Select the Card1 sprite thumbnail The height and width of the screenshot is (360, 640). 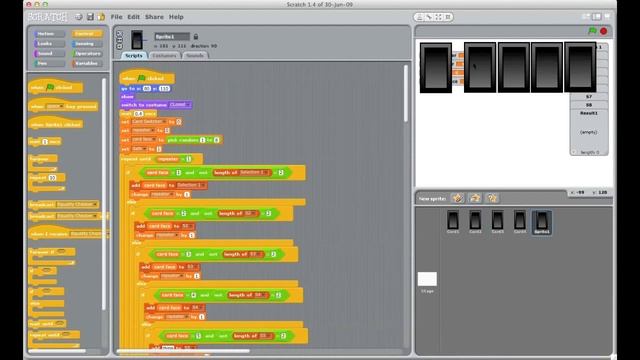pyautogui.click(x=453, y=222)
